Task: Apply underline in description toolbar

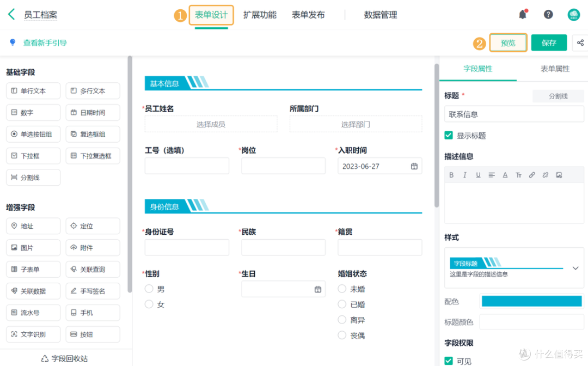Action: coord(478,175)
